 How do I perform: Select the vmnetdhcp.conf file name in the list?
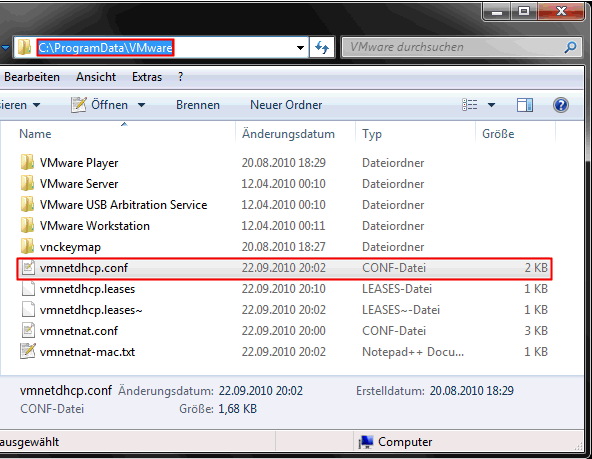84,268
